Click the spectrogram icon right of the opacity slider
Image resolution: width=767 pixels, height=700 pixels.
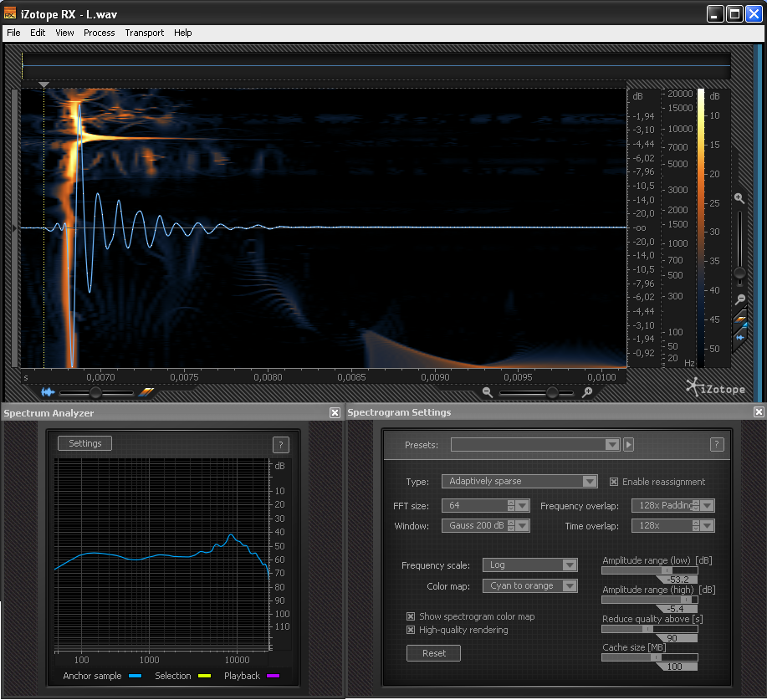click(146, 392)
